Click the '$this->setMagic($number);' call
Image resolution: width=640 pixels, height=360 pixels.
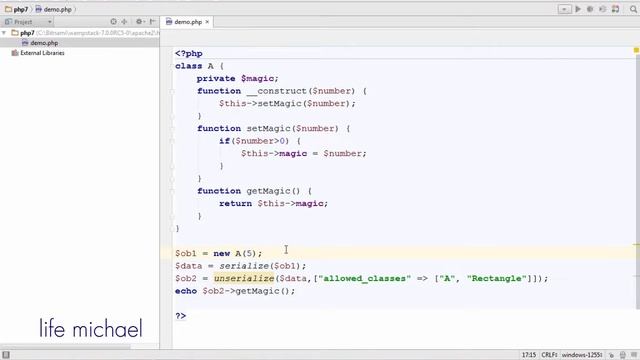(287, 104)
